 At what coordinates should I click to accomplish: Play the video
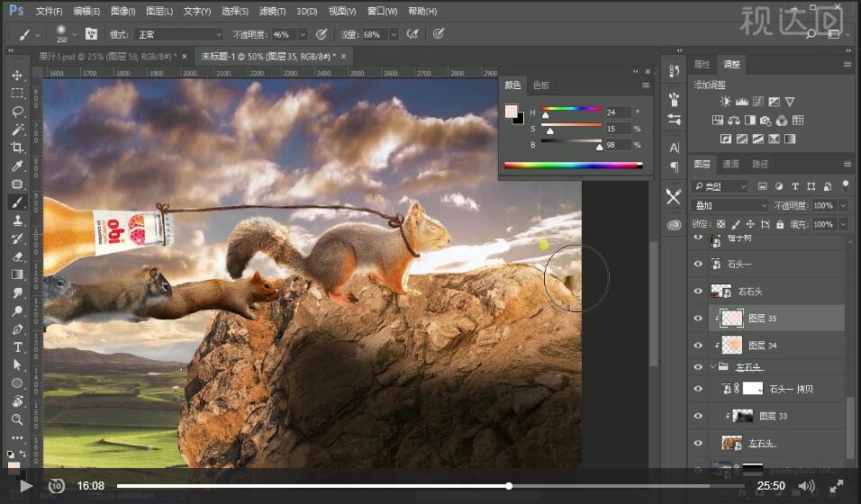(25, 486)
